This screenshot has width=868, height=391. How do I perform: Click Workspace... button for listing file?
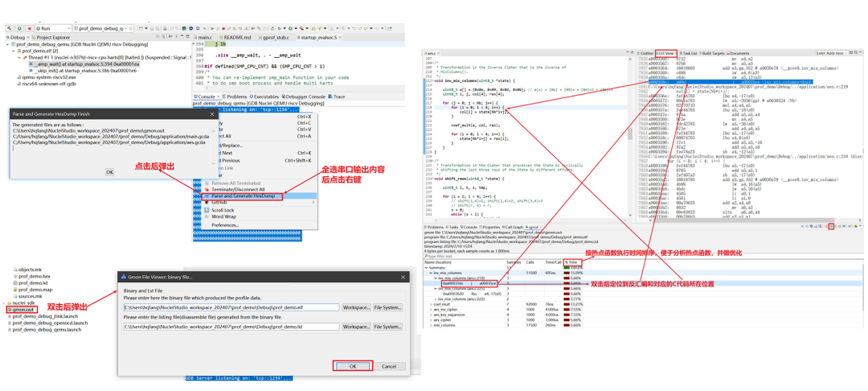[x=356, y=327]
